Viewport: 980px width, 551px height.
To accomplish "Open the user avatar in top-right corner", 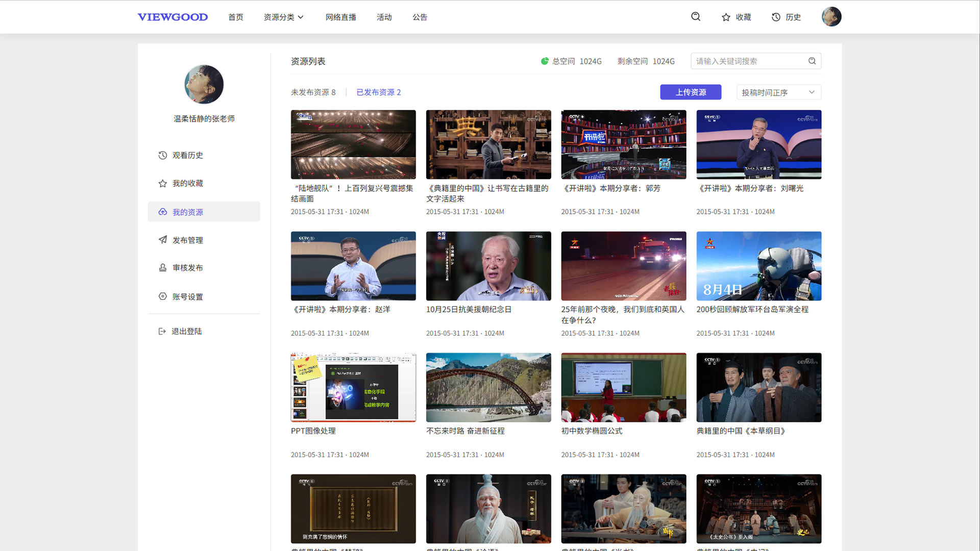I will [831, 17].
